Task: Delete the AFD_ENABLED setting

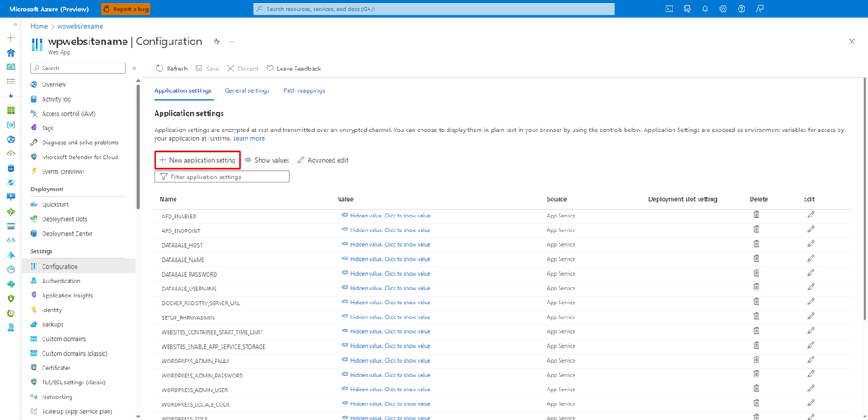Action: 756,215
